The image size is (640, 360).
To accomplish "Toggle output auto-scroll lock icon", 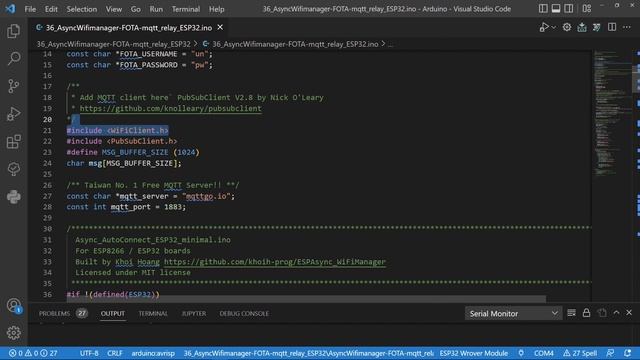I will (586, 313).
